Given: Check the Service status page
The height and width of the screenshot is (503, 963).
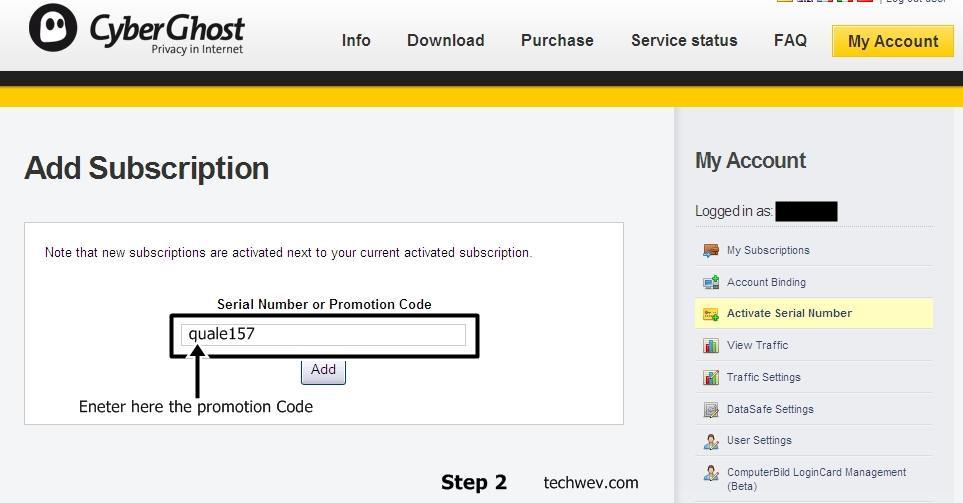Looking at the screenshot, I should coord(684,41).
